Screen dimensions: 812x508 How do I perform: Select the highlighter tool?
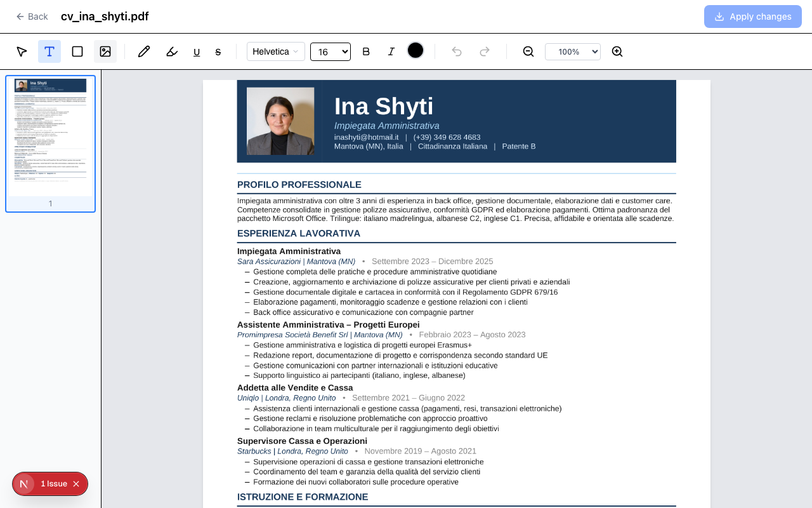point(172,51)
